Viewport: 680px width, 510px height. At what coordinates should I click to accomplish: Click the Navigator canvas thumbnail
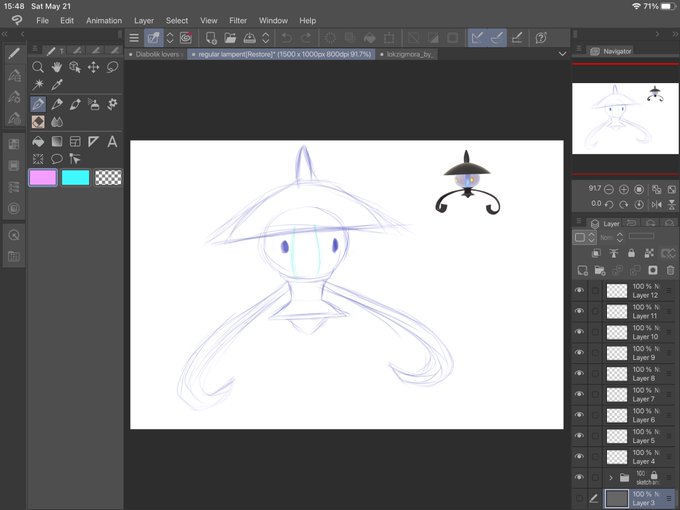(625, 118)
